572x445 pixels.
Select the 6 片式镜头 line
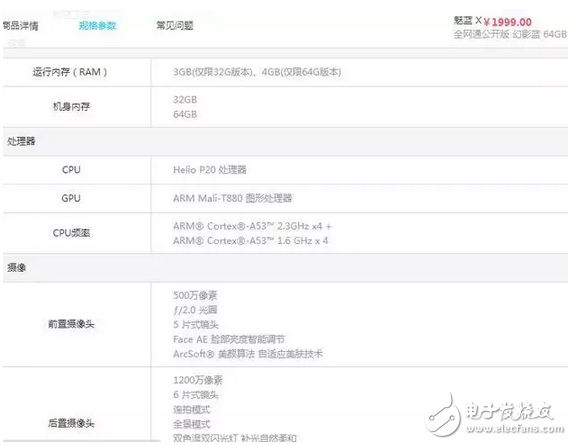[196, 395]
